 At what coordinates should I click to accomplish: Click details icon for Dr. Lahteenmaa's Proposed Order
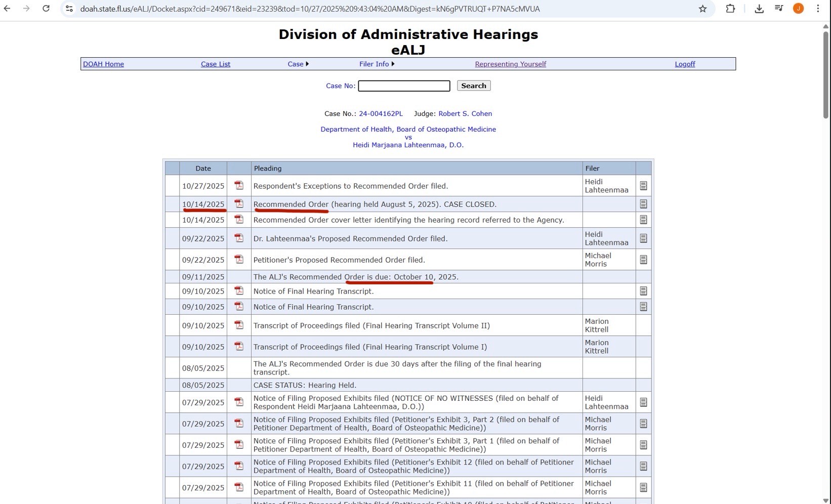click(643, 238)
